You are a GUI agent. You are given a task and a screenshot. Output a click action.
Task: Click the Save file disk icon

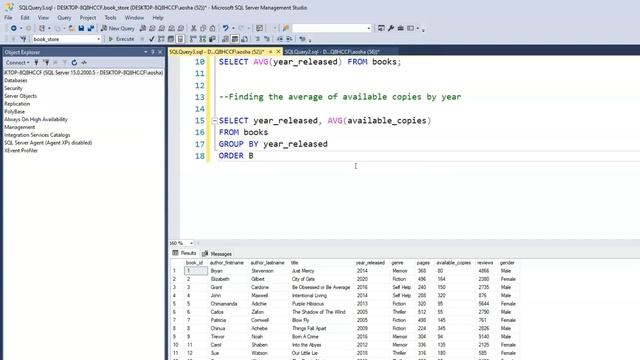81,28
